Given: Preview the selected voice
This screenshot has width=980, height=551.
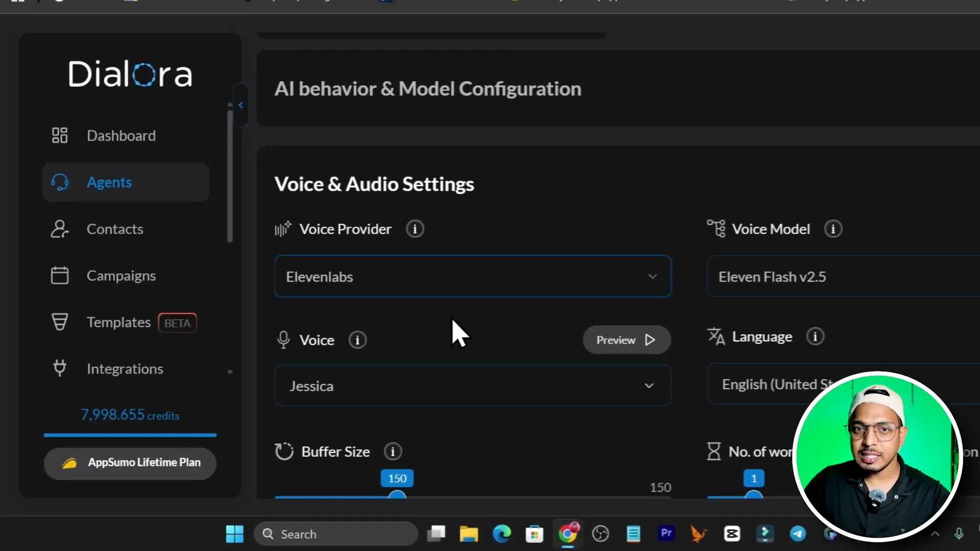Looking at the screenshot, I should click(626, 340).
